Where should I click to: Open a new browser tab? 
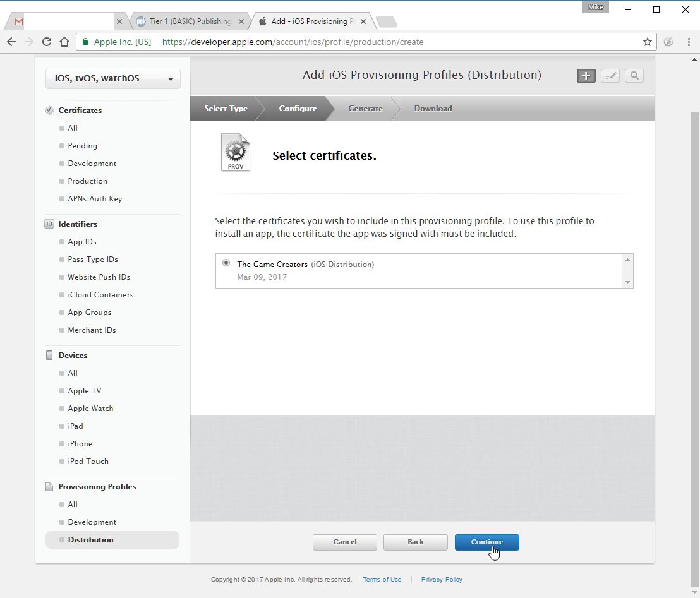pyautogui.click(x=386, y=22)
